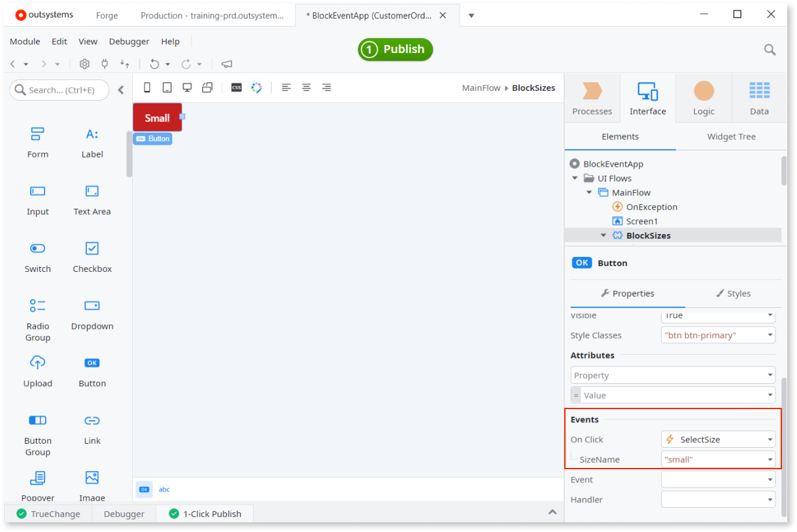Viewport: 797px width, 532px height.
Task: Collapse the BlockSizes block node
Action: 603,235
